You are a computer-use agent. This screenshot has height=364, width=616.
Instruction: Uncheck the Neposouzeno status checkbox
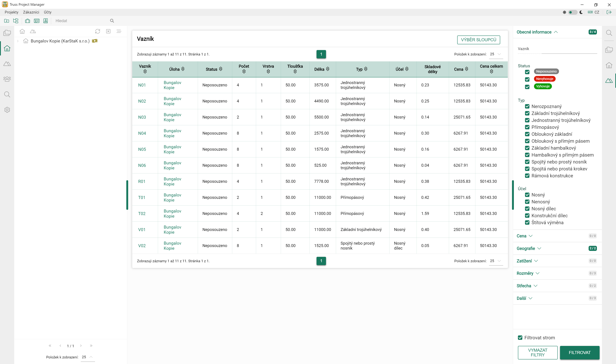(527, 72)
